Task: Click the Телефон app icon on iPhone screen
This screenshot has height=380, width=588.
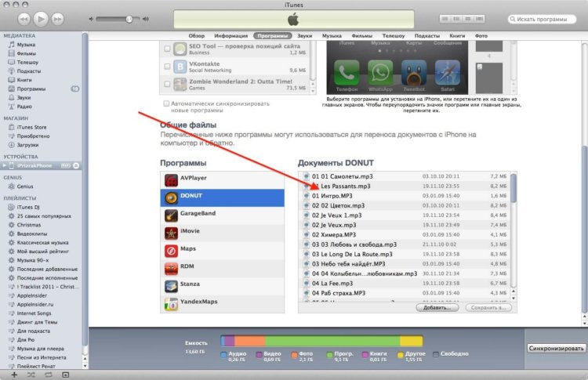Action: 347,72
